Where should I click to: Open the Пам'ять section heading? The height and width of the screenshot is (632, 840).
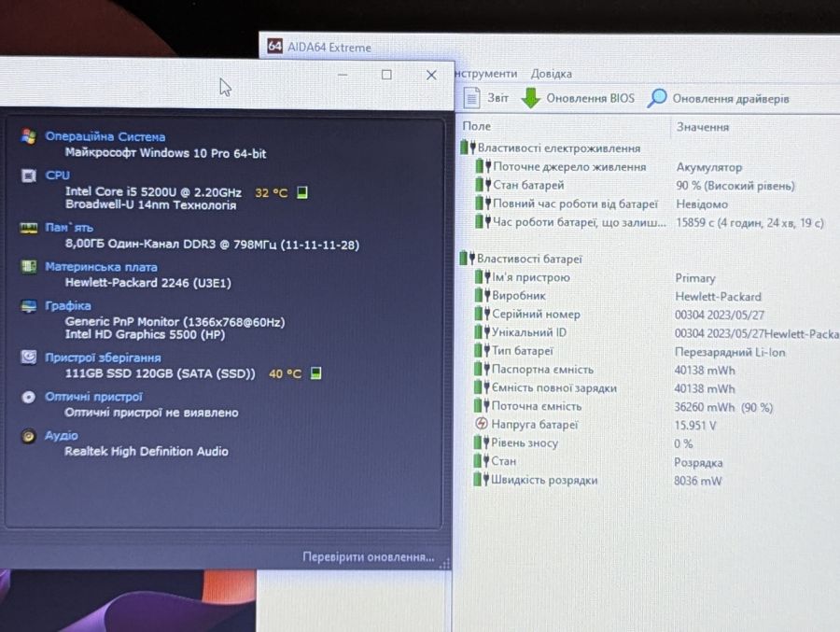click(x=69, y=227)
